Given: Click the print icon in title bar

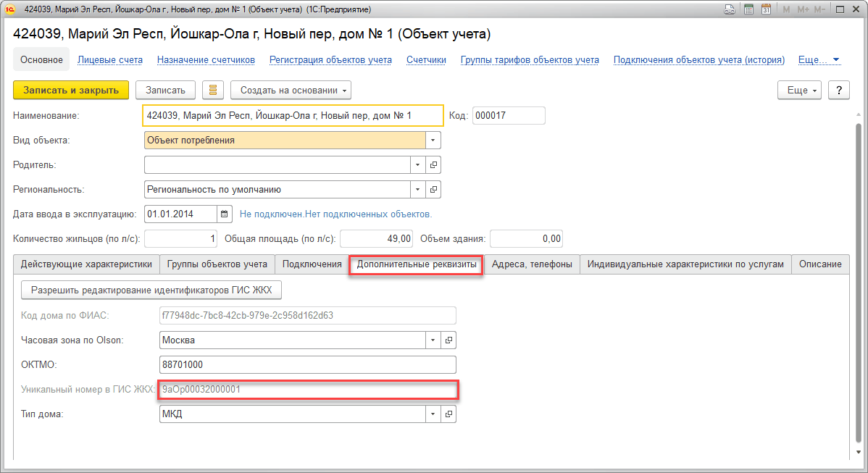Looking at the screenshot, I should (730, 9).
